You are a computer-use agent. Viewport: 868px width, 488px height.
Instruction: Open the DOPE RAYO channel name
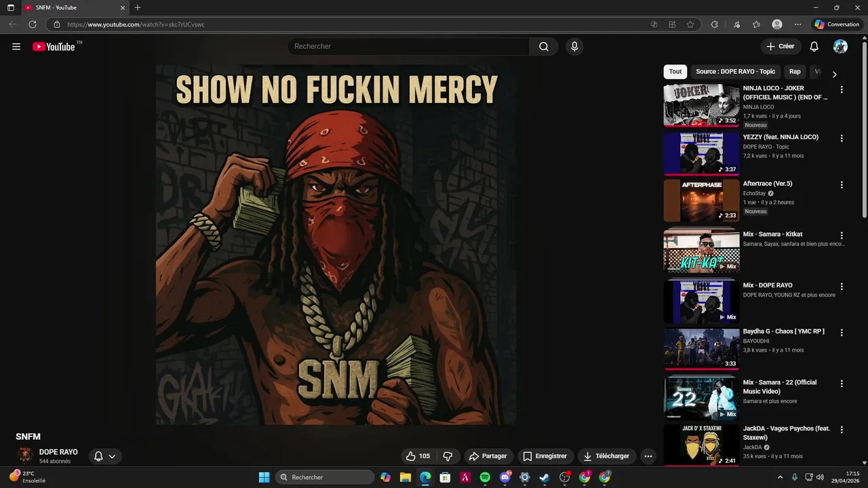tap(58, 452)
